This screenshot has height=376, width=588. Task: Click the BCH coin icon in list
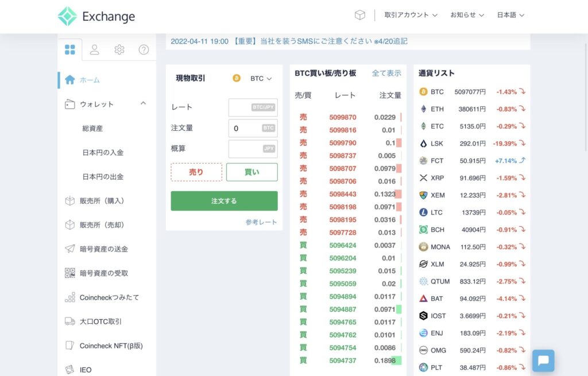coord(423,230)
